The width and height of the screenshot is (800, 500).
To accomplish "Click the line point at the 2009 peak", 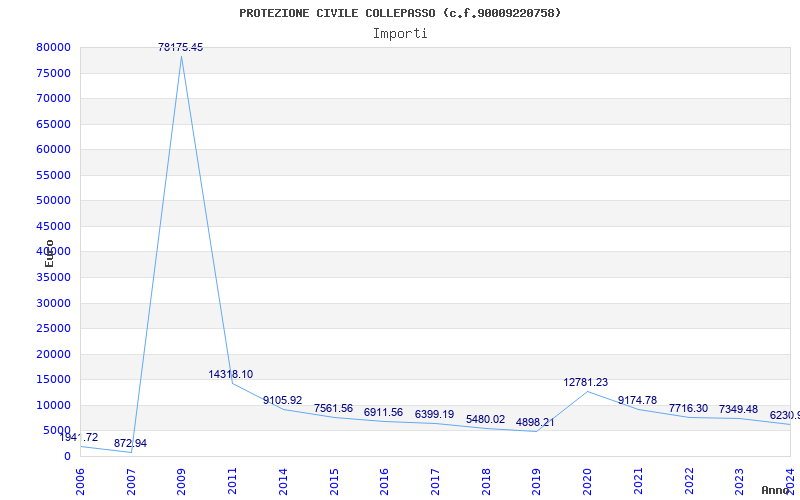I will tap(181, 57).
